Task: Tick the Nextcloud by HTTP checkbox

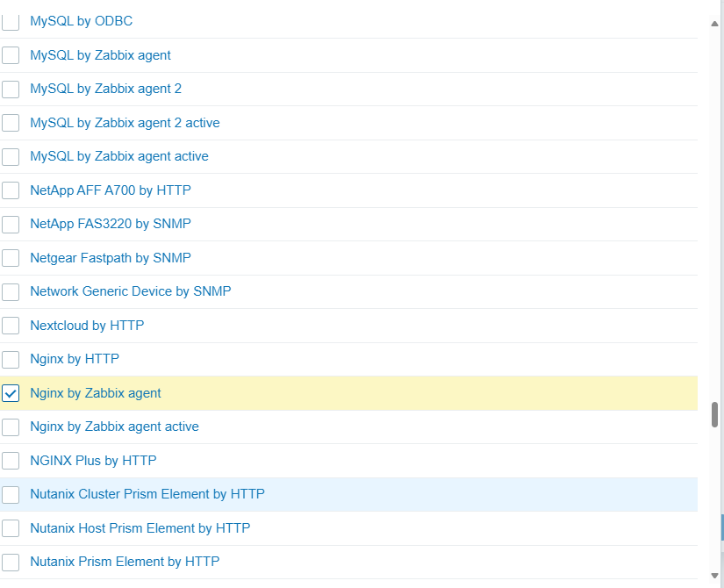Action: 11,326
